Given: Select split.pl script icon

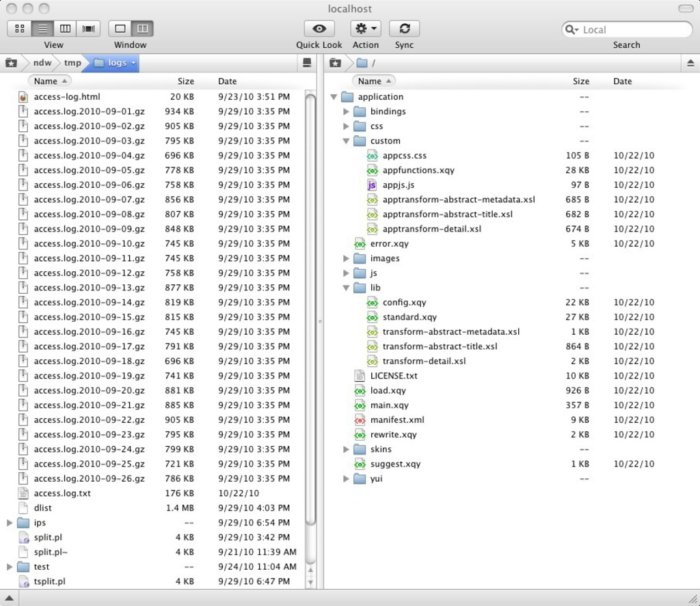Looking at the screenshot, I should click(23, 537).
